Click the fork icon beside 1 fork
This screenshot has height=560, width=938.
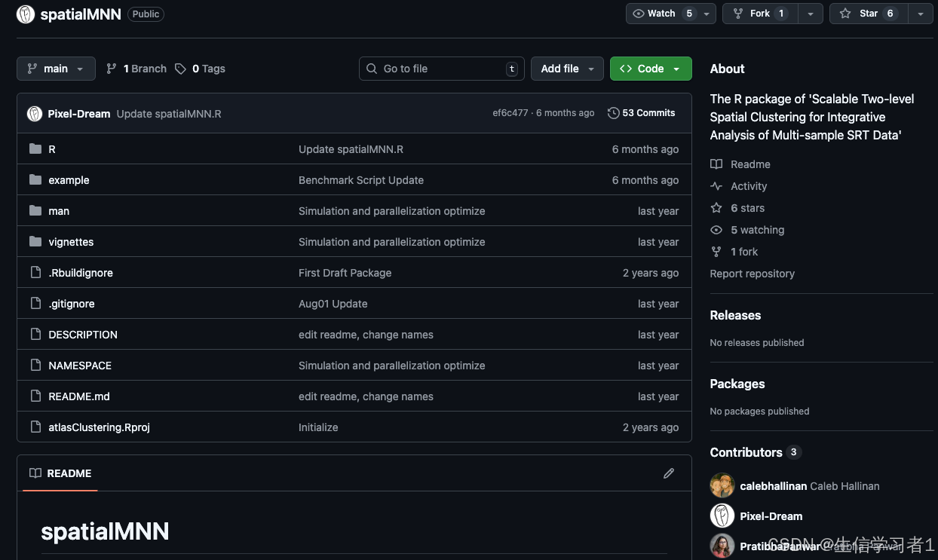(x=716, y=252)
